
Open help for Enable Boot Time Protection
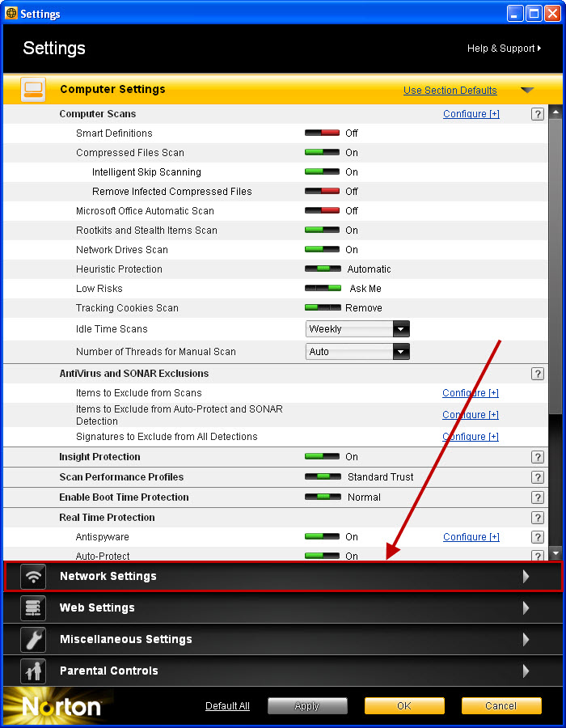[x=537, y=497]
